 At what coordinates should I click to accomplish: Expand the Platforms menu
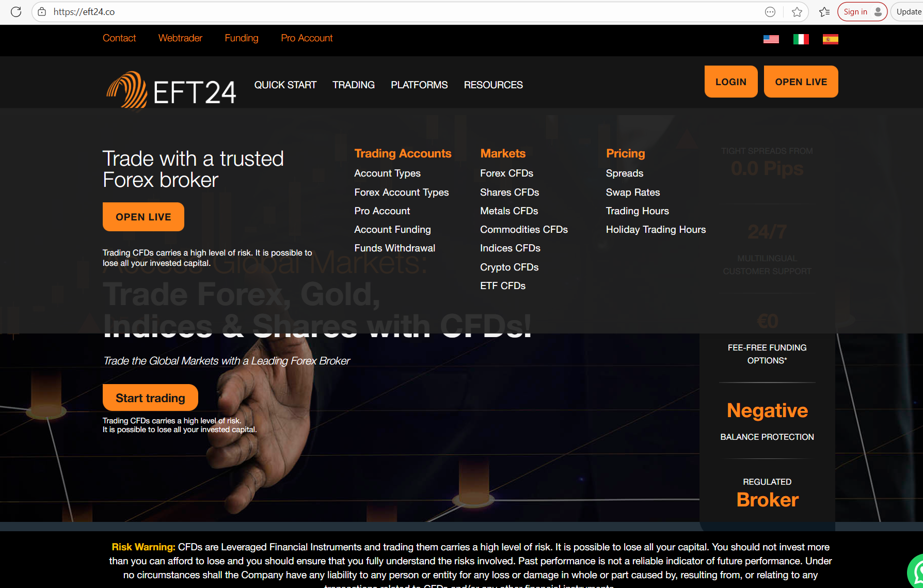point(419,85)
